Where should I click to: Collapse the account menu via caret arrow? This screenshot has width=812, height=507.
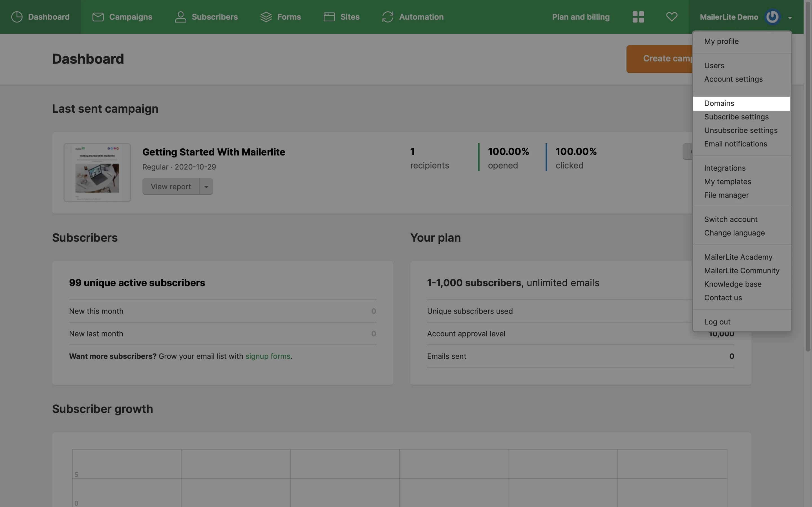[790, 18]
